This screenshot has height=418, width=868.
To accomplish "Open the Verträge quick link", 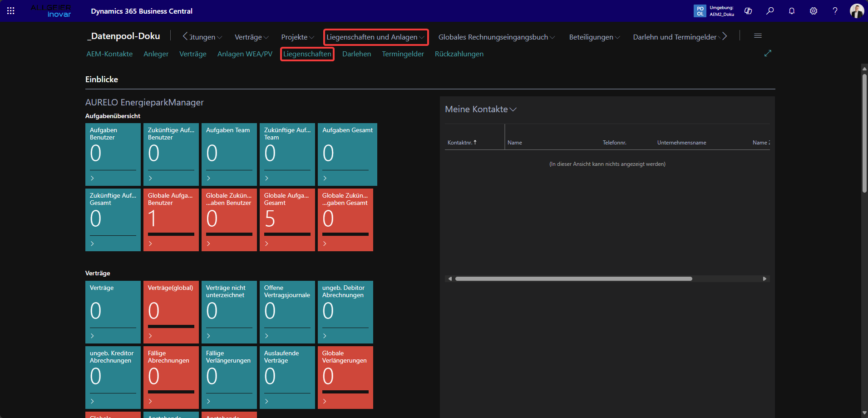I will [192, 54].
